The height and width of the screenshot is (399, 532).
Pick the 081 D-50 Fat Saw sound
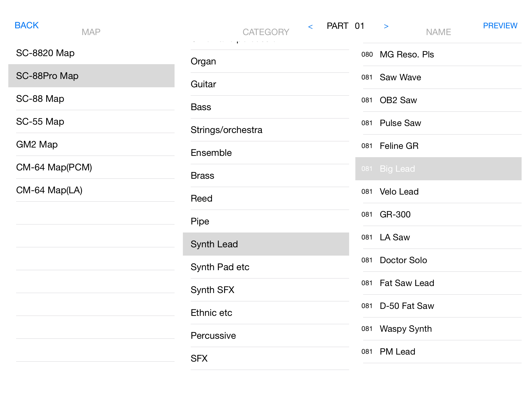click(x=438, y=306)
